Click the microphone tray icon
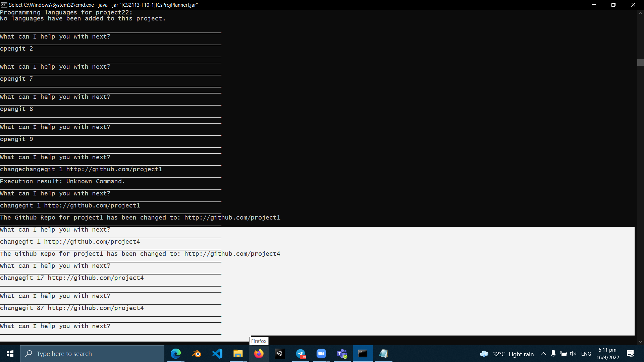The height and width of the screenshot is (362, 644). [553, 354]
